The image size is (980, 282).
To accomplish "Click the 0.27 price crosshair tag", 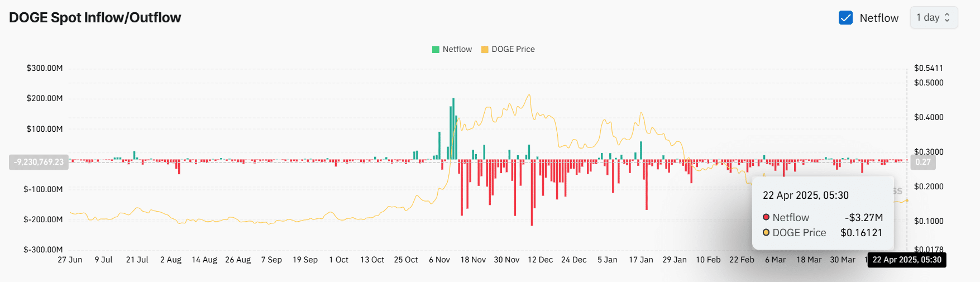I will 923,162.
